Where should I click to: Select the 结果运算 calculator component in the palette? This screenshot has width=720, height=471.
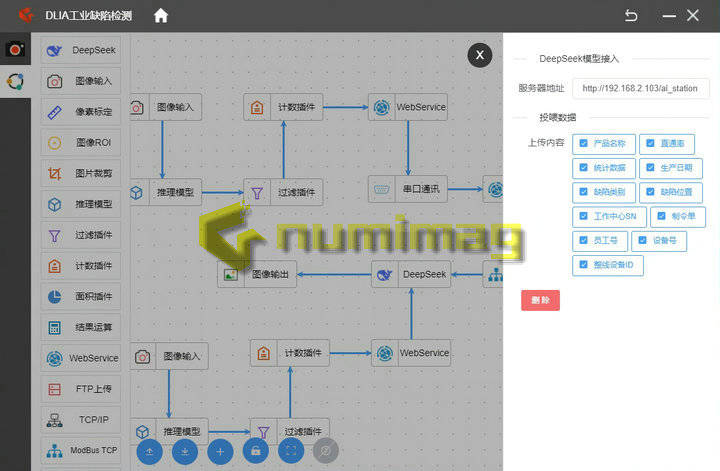(x=81, y=327)
